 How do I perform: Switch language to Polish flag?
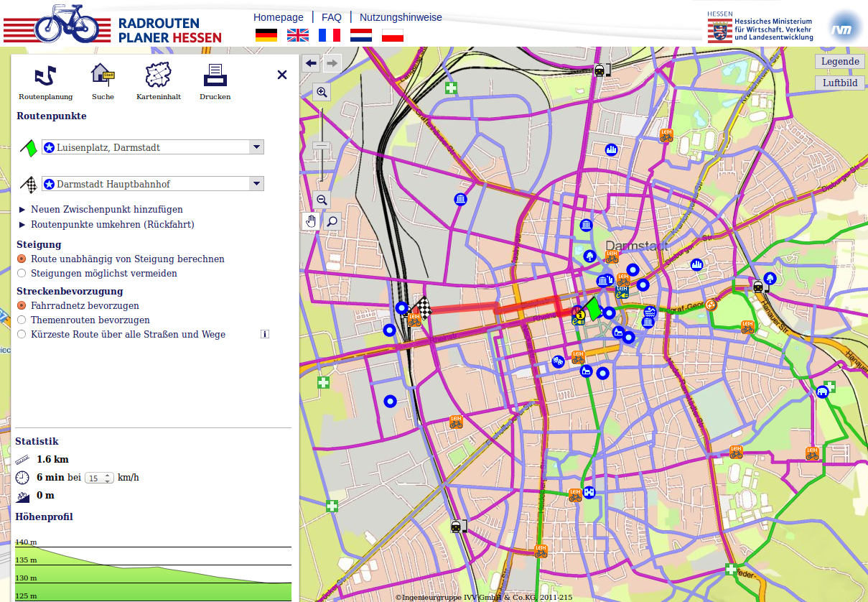tap(393, 35)
